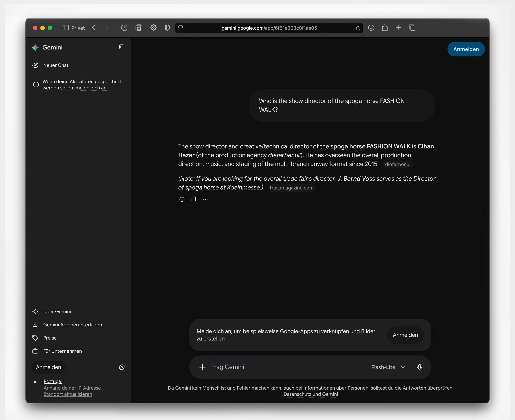Click the Gemini sparkle logo
Screen dimensions: 515x420
[x=35, y=48]
